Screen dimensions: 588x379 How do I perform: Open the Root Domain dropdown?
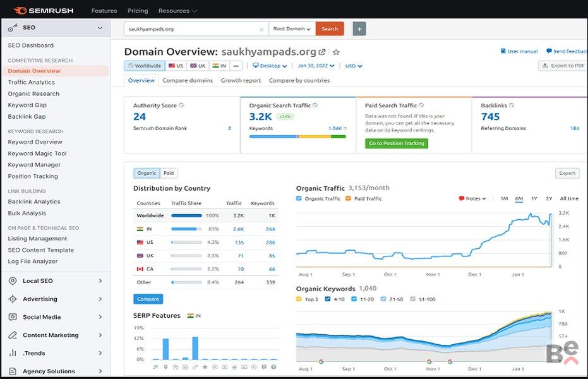(292, 29)
